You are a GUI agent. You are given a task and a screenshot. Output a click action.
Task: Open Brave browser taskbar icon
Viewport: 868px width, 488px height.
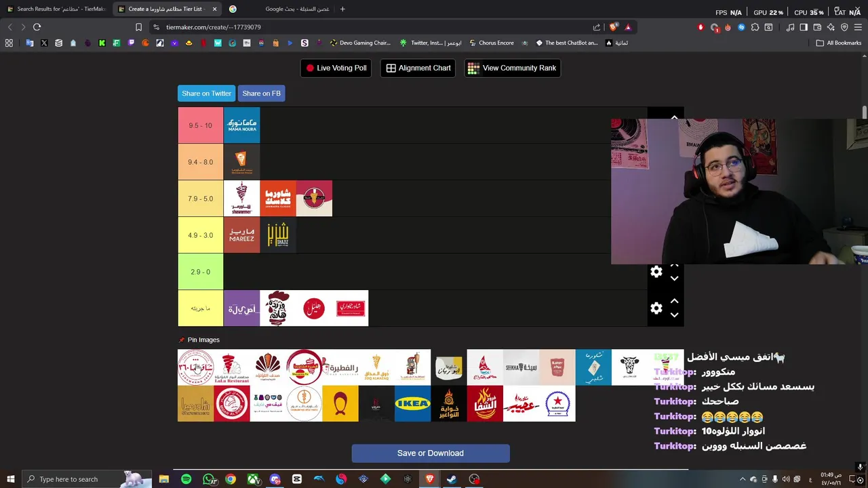click(x=429, y=479)
